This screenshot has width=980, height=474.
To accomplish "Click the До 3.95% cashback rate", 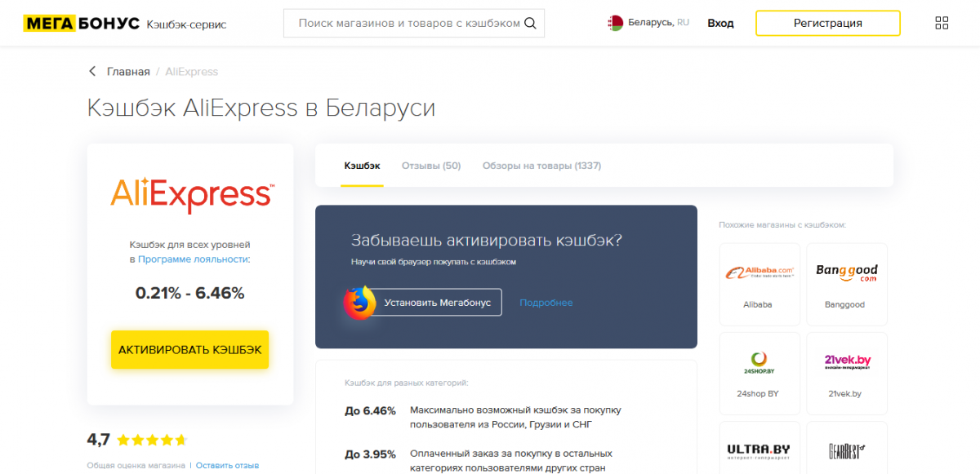I will coord(370,454).
